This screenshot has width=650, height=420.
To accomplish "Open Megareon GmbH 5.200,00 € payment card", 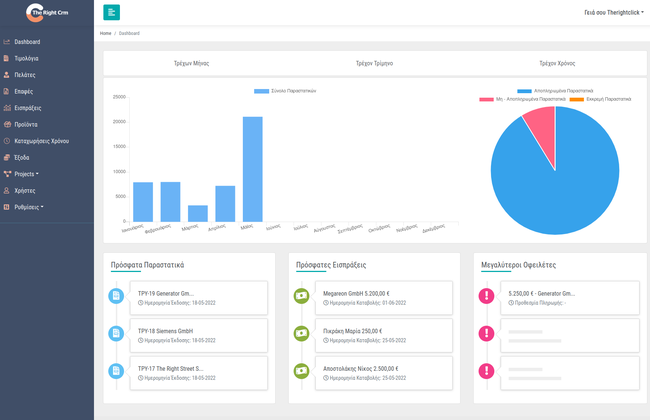I will click(384, 298).
